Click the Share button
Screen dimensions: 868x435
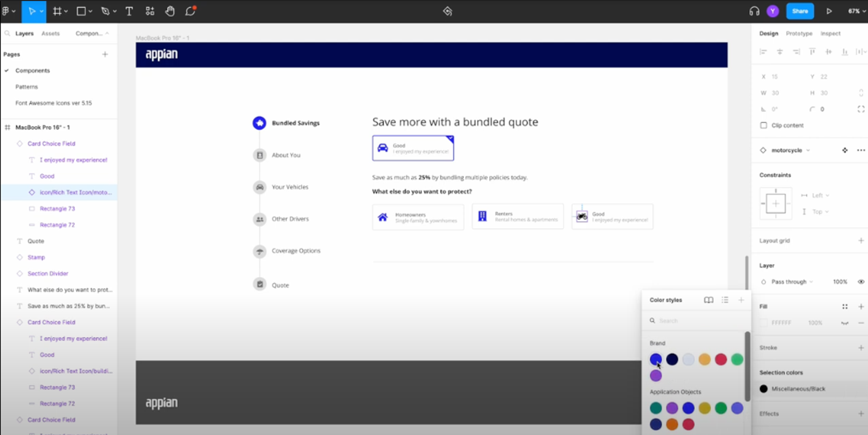(800, 11)
